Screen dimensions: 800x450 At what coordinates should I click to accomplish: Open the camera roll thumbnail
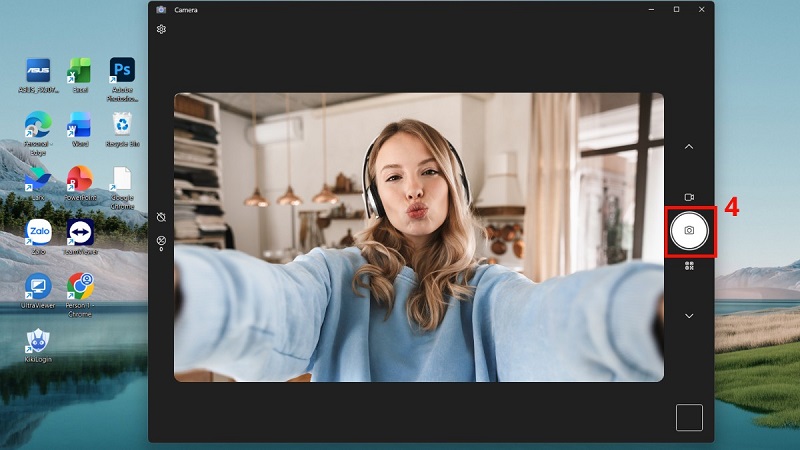(689, 417)
